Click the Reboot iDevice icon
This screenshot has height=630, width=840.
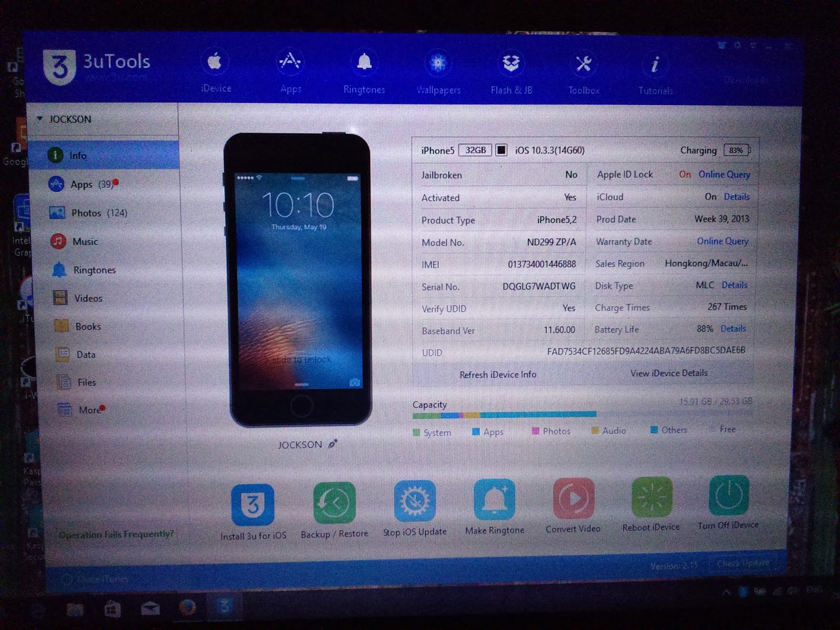pos(652,496)
